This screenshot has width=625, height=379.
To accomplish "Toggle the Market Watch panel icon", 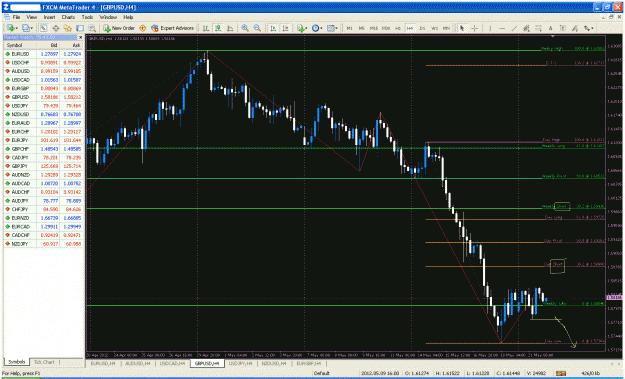I will pyautogui.click(x=43, y=28).
